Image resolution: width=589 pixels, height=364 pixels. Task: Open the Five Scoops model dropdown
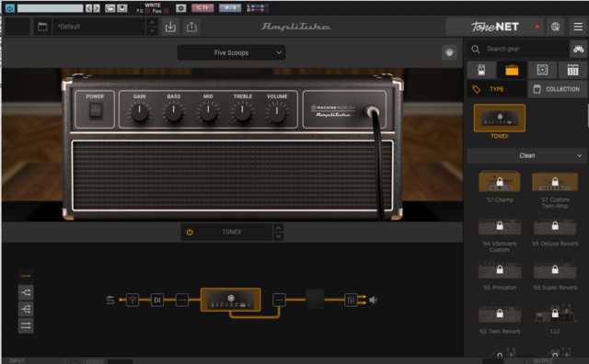tap(231, 52)
